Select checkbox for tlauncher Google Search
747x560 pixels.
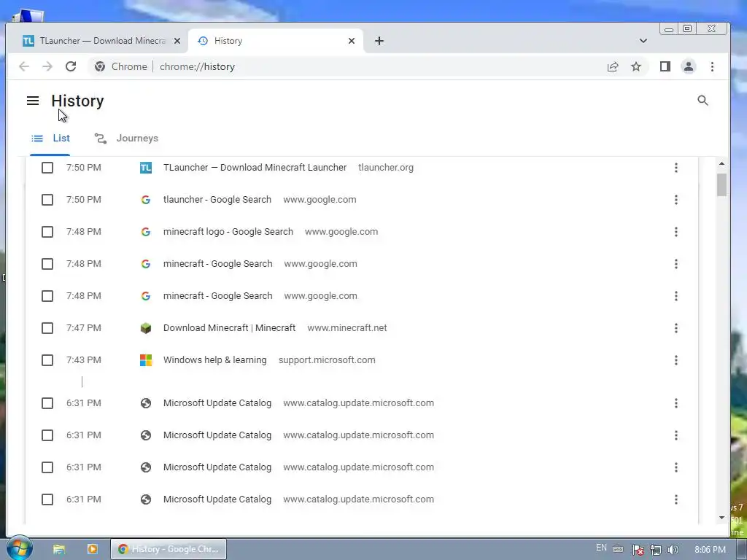[x=47, y=200]
